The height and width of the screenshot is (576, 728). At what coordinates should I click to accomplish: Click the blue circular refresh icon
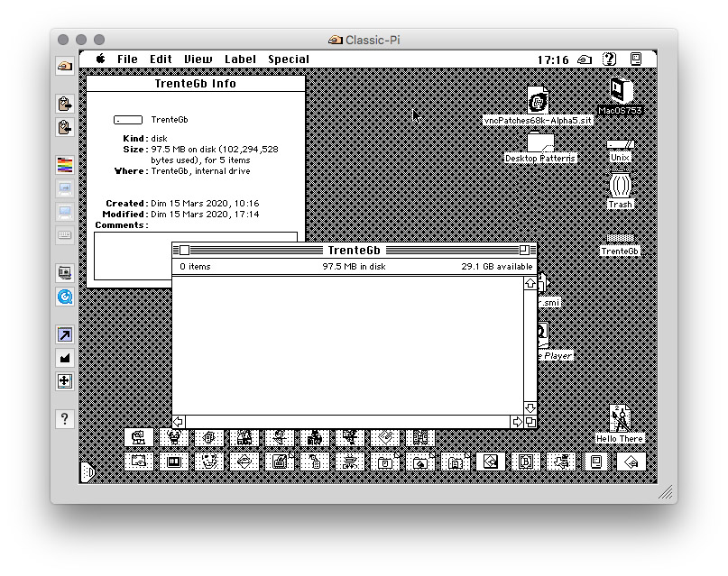click(x=65, y=297)
